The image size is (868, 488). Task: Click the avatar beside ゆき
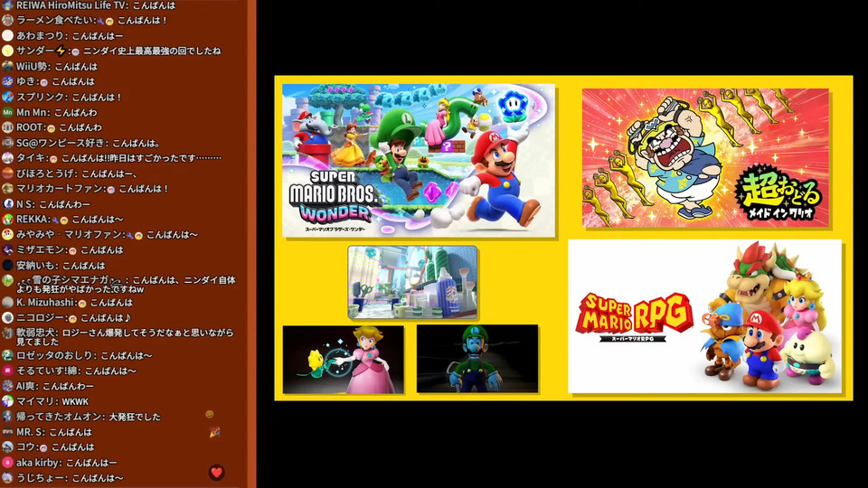[7, 81]
